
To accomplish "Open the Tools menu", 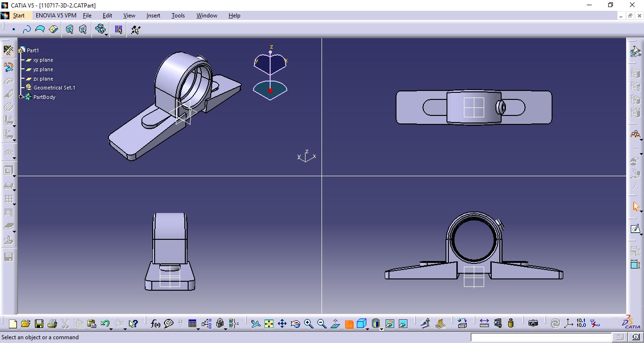I will coord(178,15).
